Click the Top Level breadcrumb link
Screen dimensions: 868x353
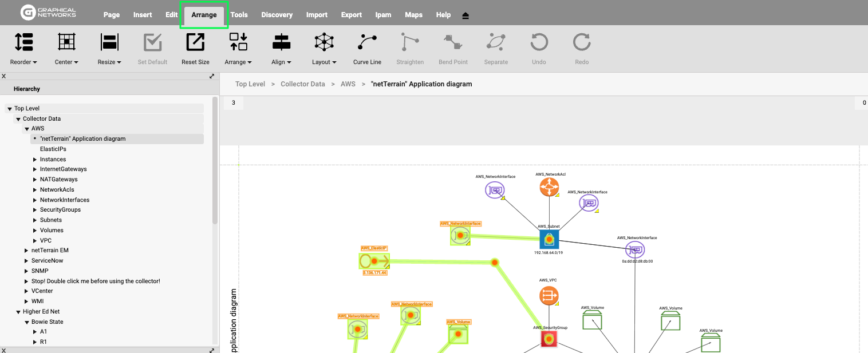[250, 84]
